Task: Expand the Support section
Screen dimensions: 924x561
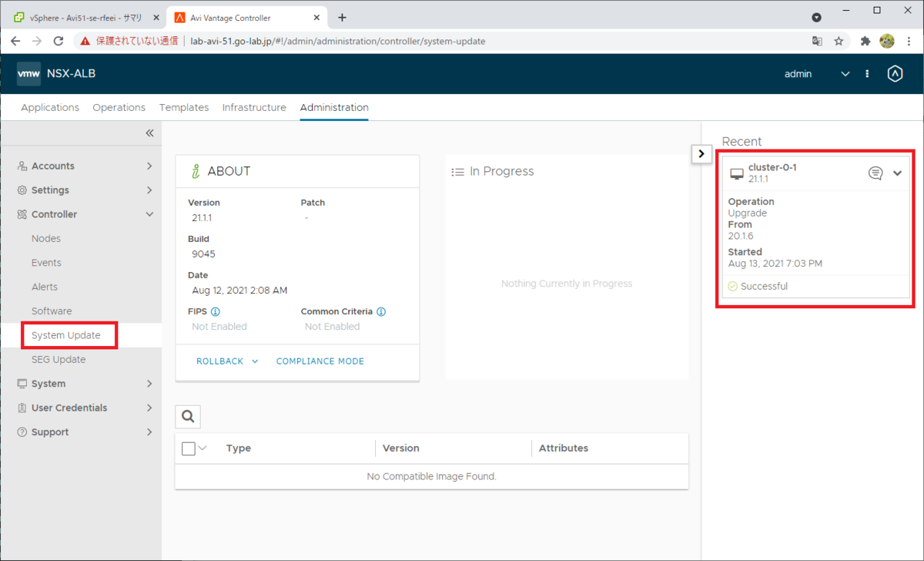Action: [x=149, y=432]
